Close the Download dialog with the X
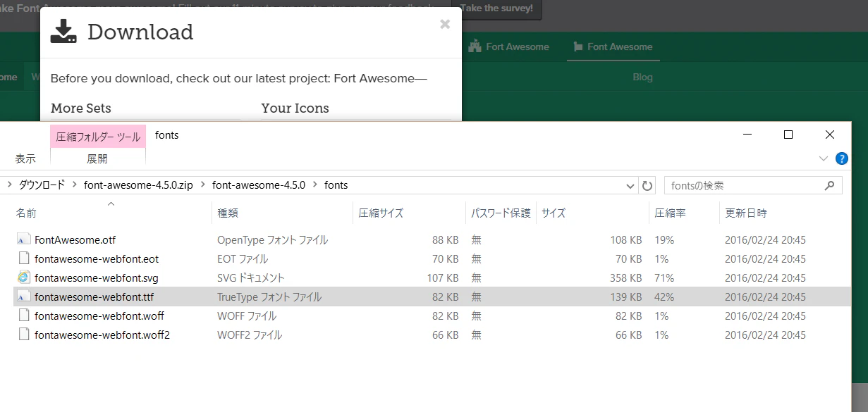 [445, 25]
